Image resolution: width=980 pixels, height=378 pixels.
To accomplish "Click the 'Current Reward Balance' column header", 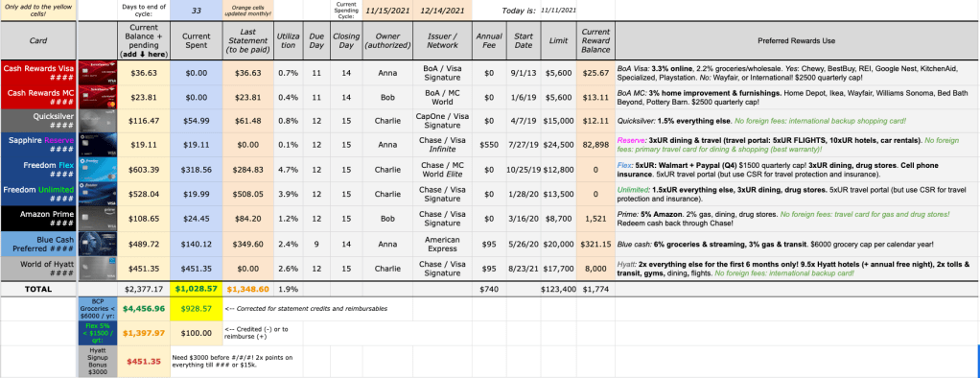I will click(595, 40).
